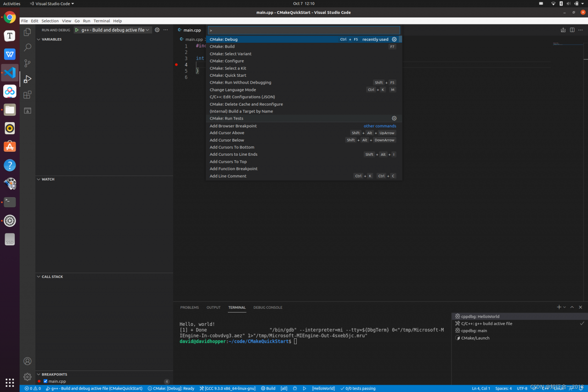Open the Source Control view
This screenshot has height=392, width=588.
(28, 63)
